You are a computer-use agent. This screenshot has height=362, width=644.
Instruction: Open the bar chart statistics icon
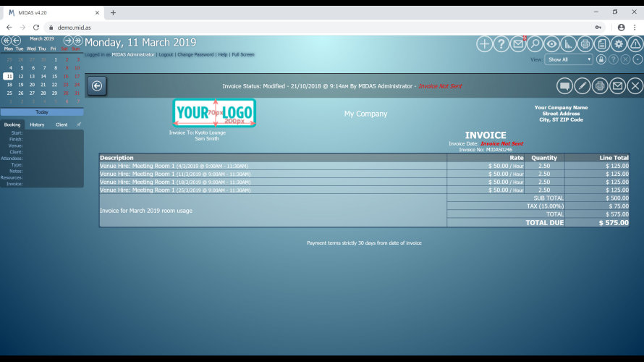point(569,44)
